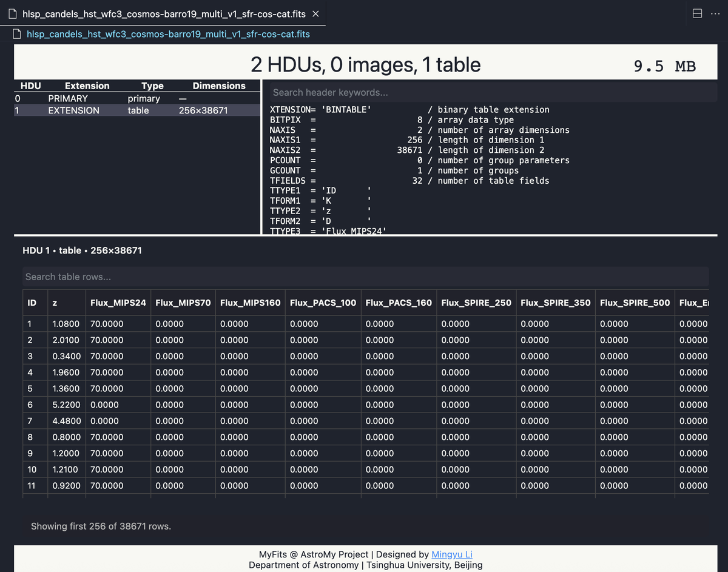Click the PCOUNT header keyword line
Screen dimensions: 728x572
coord(419,161)
